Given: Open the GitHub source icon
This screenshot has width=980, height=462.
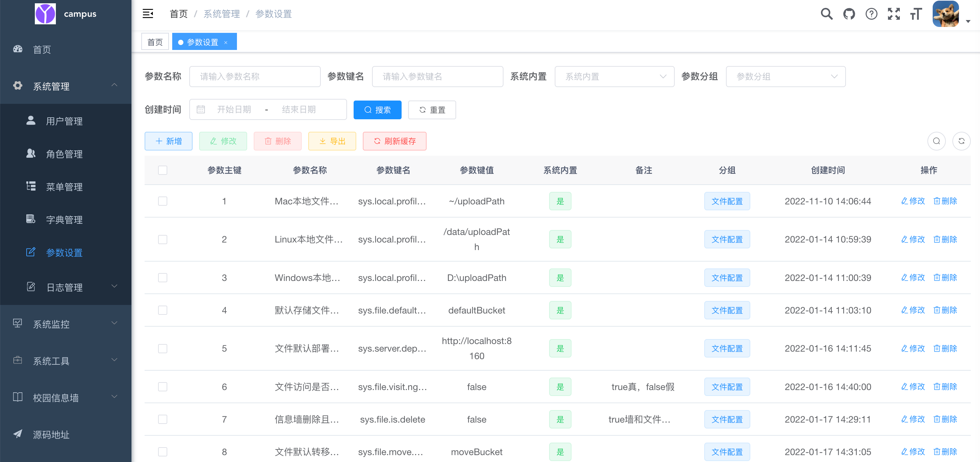Looking at the screenshot, I should click(849, 14).
